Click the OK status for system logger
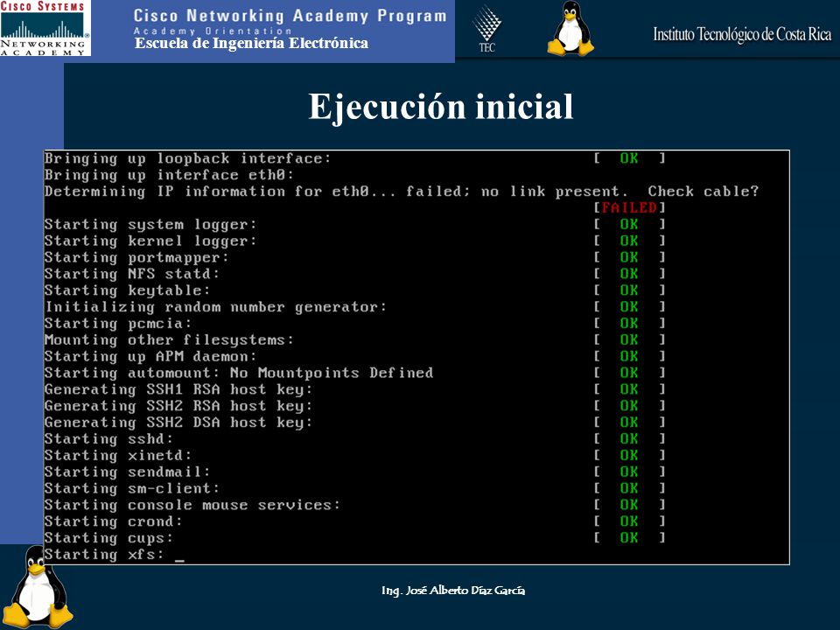Screen dimensions: 840x630 [629, 224]
